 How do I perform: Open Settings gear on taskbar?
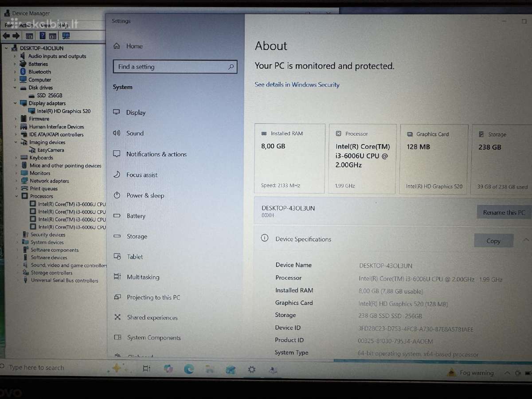click(252, 369)
